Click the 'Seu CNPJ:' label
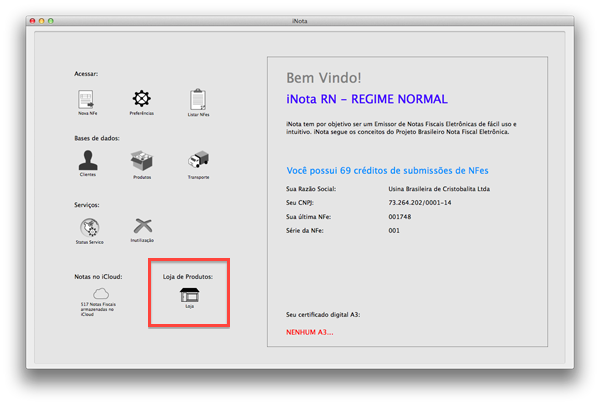Viewport: 600px width, 405px height. [x=300, y=202]
